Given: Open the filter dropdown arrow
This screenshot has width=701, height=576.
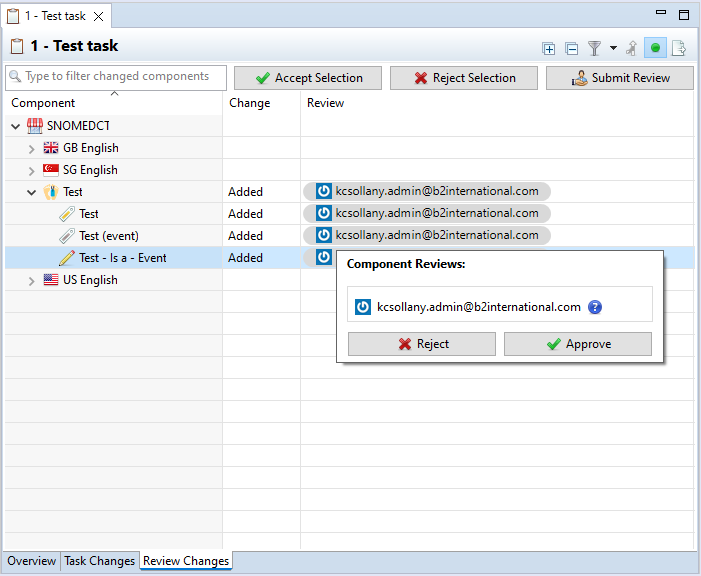Looking at the screenshot, I should pyautogui.click(x=613, y=48).
